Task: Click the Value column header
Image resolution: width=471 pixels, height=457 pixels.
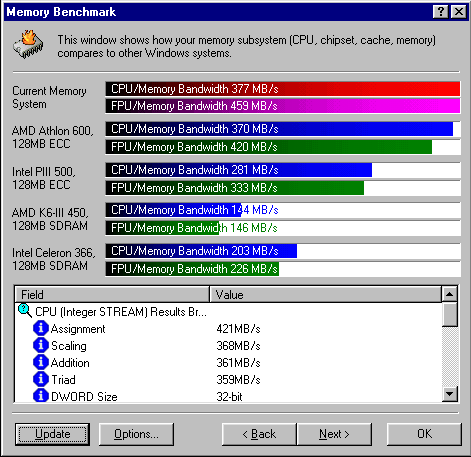Action: 325,294
